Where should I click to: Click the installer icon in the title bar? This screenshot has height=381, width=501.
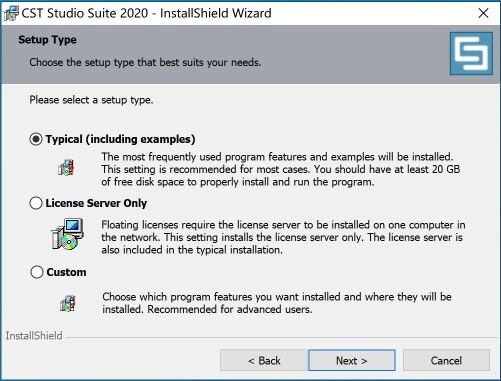11,13
